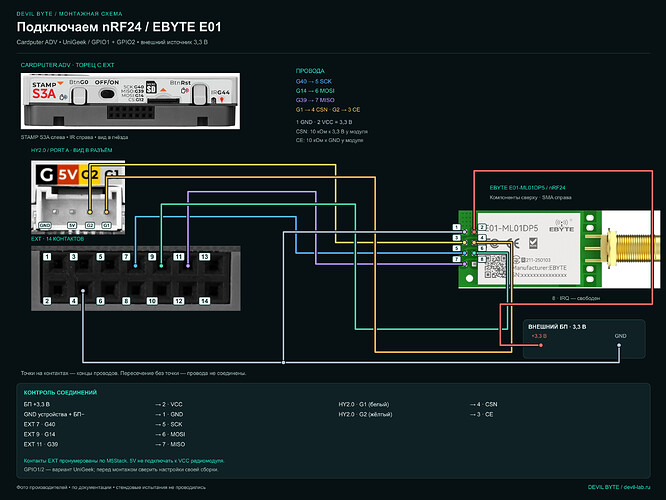666x500 pixels.
Task: Click the header 'DEVIL BYTE / МОНТАЖНАЯ СХЕМА'
Action: coord(69,14)
